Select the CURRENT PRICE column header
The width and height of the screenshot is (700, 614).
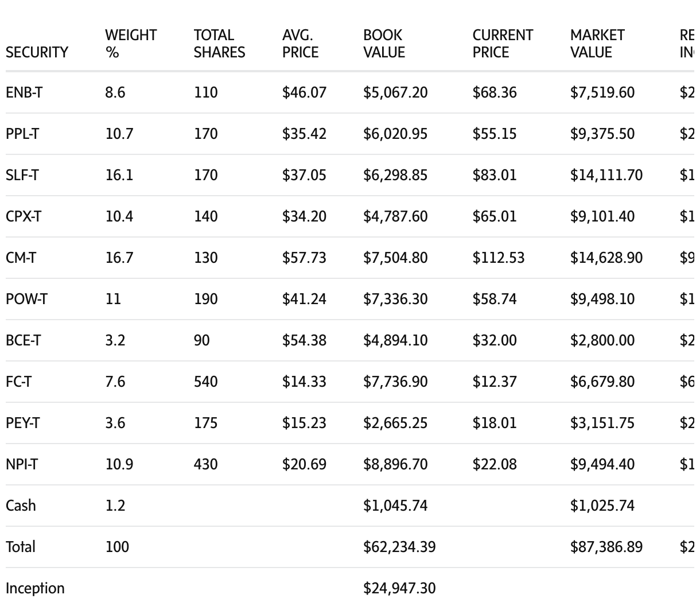[503, 44]
